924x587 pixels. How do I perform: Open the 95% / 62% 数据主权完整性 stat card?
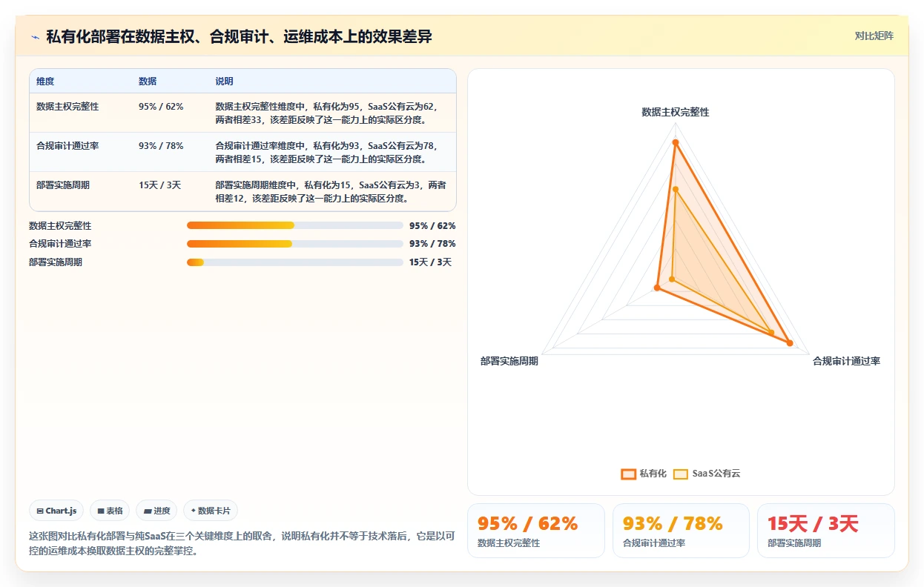536,531
